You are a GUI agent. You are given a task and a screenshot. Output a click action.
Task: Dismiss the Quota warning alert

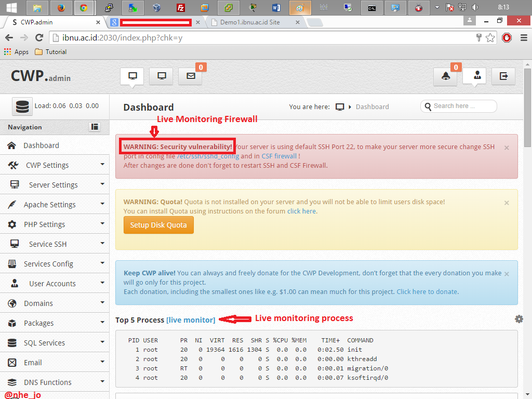pyautogui.click(x=507, y=203)
